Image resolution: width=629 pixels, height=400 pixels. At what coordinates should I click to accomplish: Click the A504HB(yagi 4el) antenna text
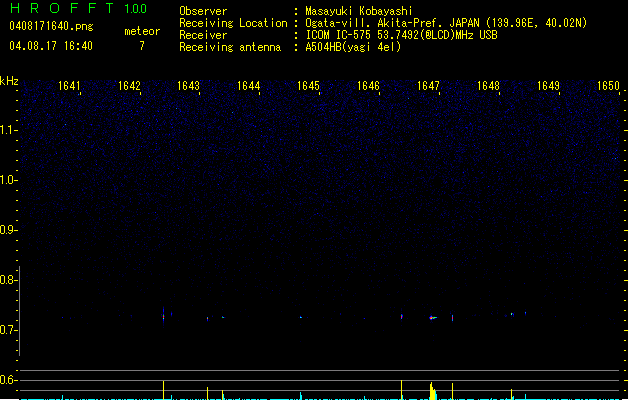click(x=353, y=47)
